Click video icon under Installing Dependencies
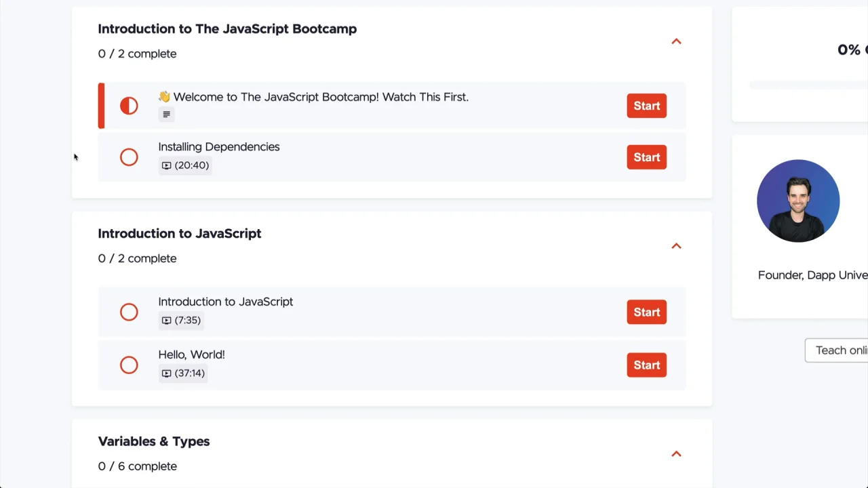The height and width of the screenshot is (488, 868). tap(166, 165)
